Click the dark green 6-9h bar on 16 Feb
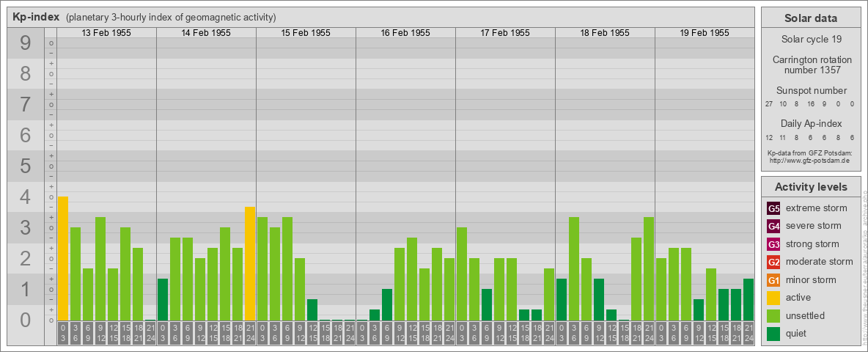 tap(387, 304)
